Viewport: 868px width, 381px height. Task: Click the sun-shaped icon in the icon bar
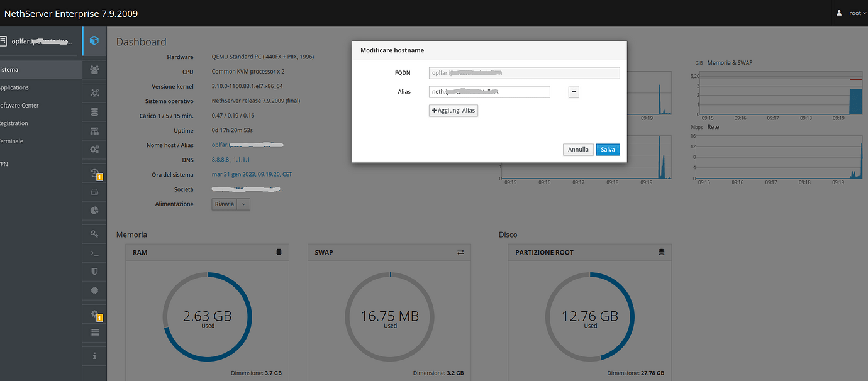94,290
